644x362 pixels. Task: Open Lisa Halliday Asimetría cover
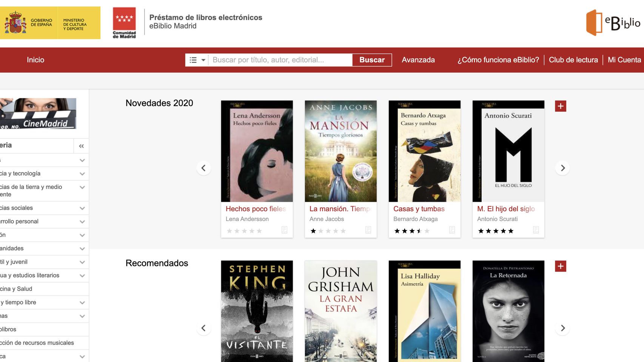(425, 311)
